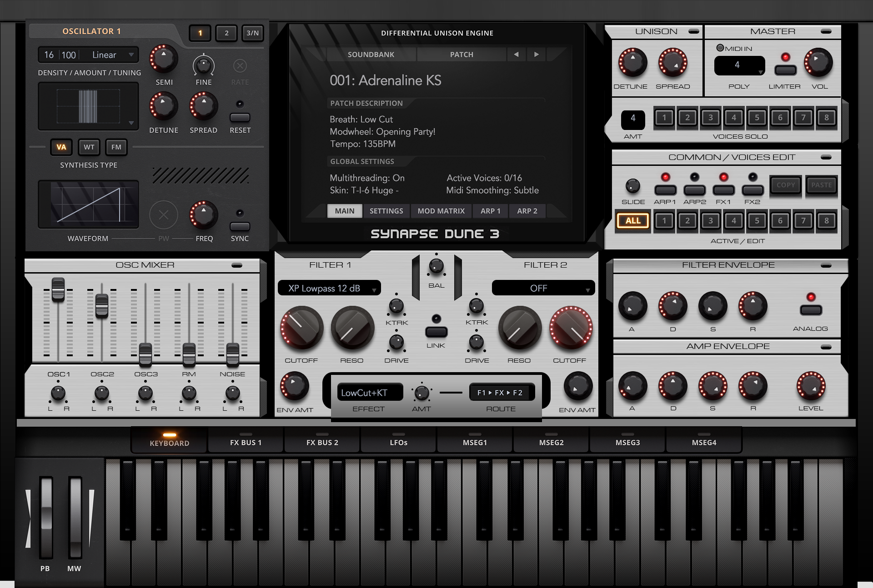The height and width of the screenshot is (588, 873).
Task: Click the OSC1 mixer fader
Action: 58,289
